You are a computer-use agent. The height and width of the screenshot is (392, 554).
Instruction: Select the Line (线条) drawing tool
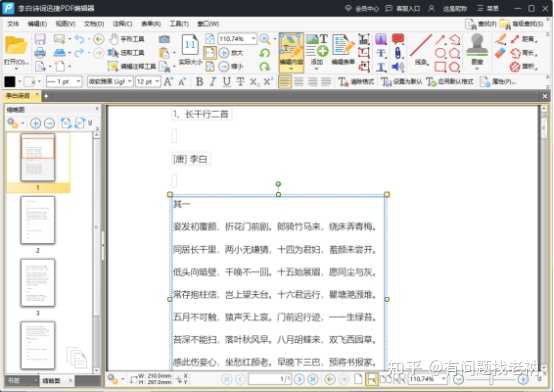(x=420, y=49)
